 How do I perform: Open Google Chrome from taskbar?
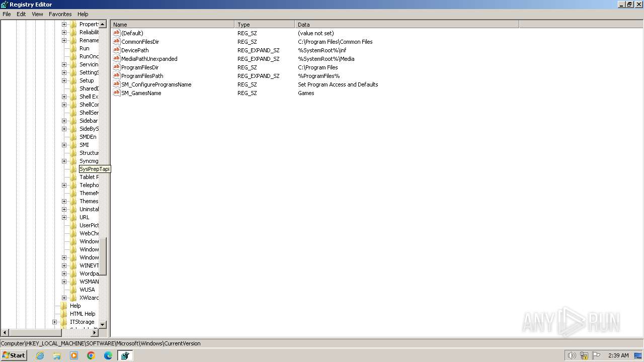tap(91, 355)
